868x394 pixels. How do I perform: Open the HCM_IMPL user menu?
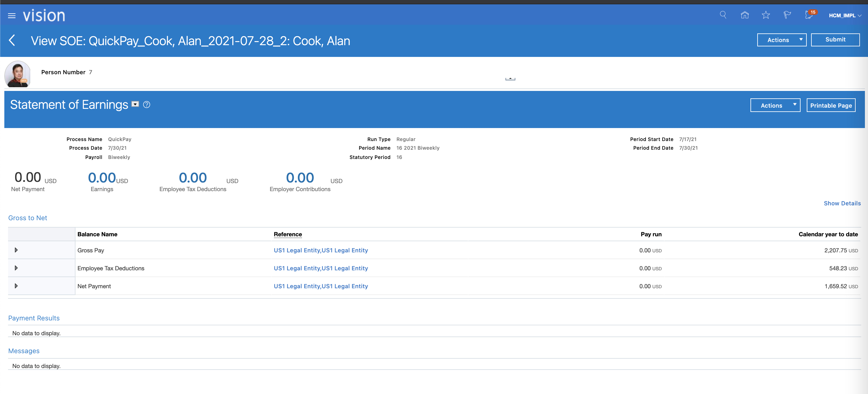click(845, 15)
